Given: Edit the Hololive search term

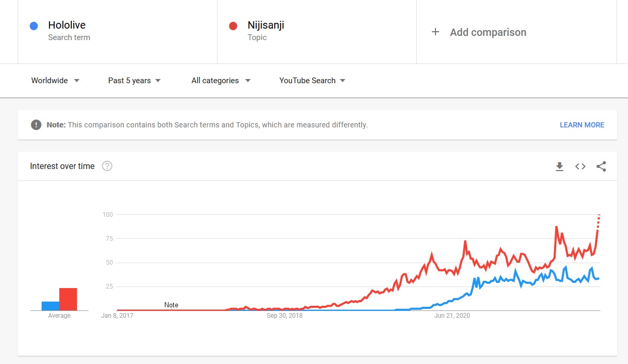Looking at the screenshot, I should (x=67, y=25).
